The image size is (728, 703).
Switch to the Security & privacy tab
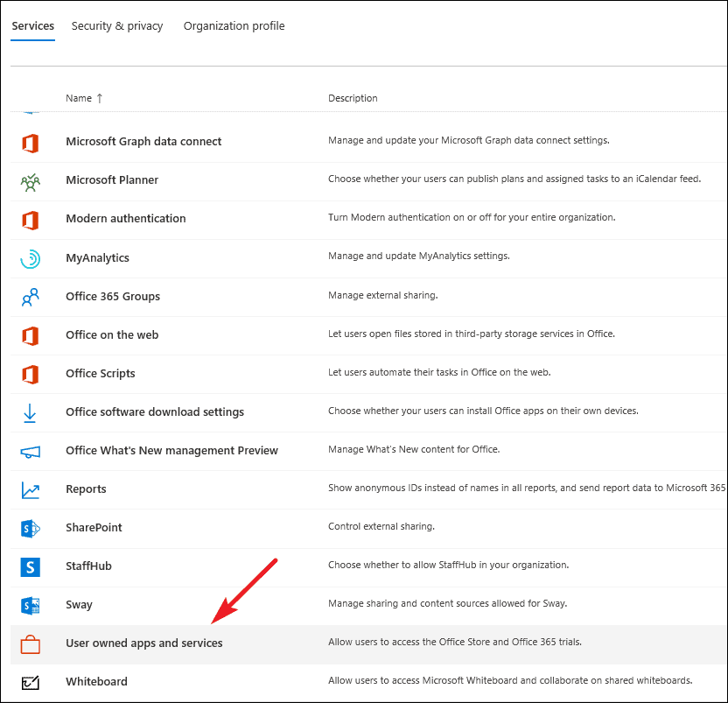click(117, 26)
